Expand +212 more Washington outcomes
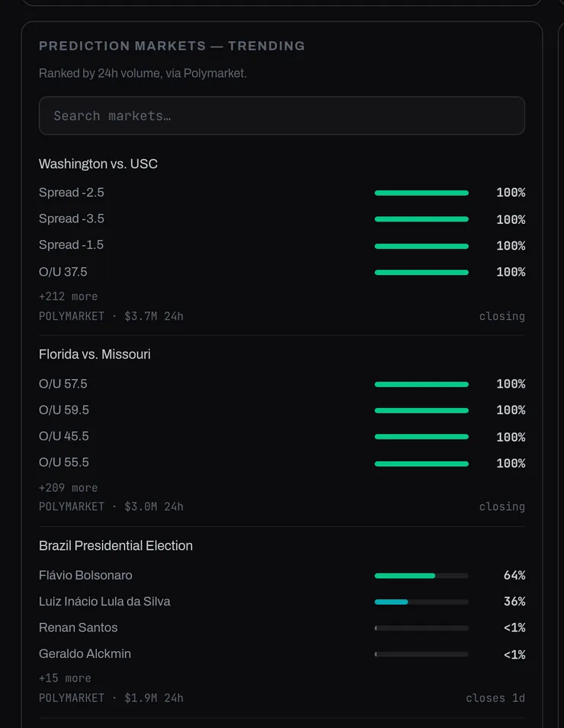The width and height of the screenshot is (564, 728). click(x=69, y=296)
